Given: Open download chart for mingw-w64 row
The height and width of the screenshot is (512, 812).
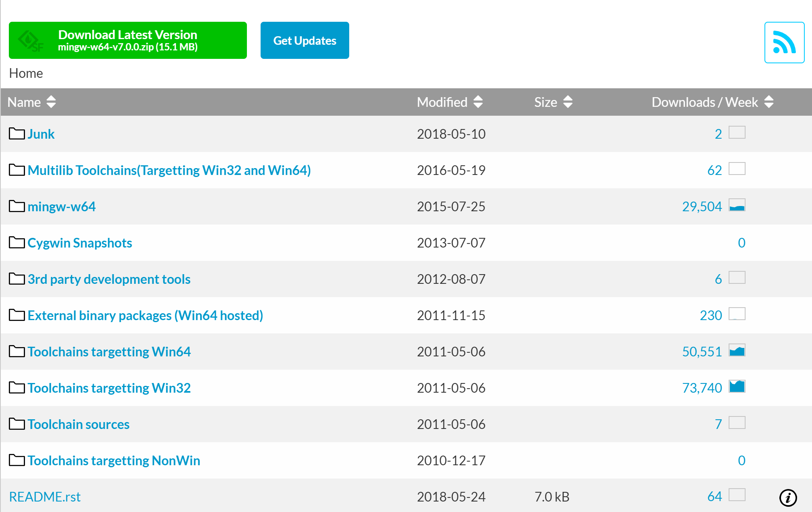Looking at the screenshot, I should [x=737, y=205].
